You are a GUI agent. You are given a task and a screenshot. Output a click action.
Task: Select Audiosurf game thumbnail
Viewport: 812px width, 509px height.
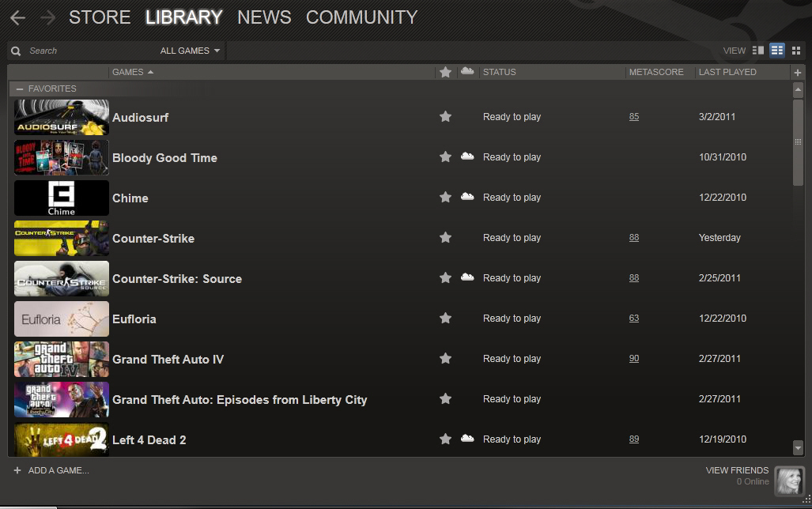pos(61,117)
